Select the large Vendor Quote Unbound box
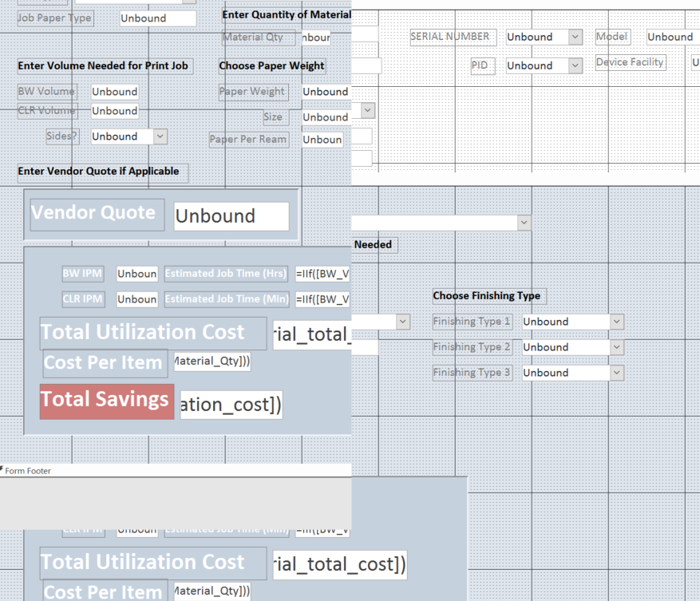 click(231, 216)
